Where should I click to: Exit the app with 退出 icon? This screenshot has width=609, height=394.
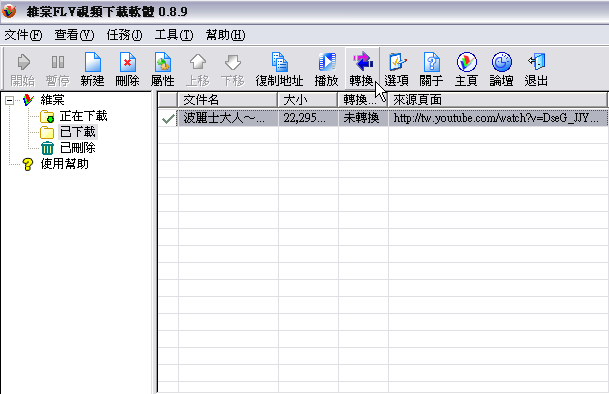(x=536, y=70)
